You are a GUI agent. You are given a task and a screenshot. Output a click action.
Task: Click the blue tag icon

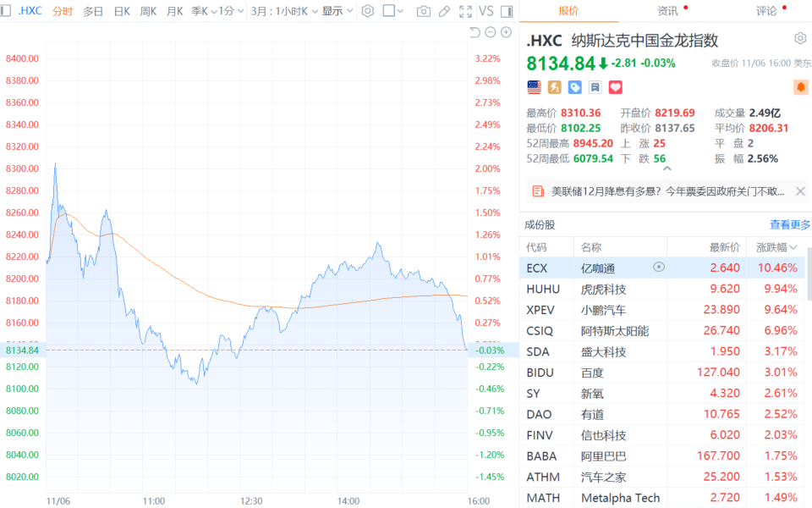575,87
